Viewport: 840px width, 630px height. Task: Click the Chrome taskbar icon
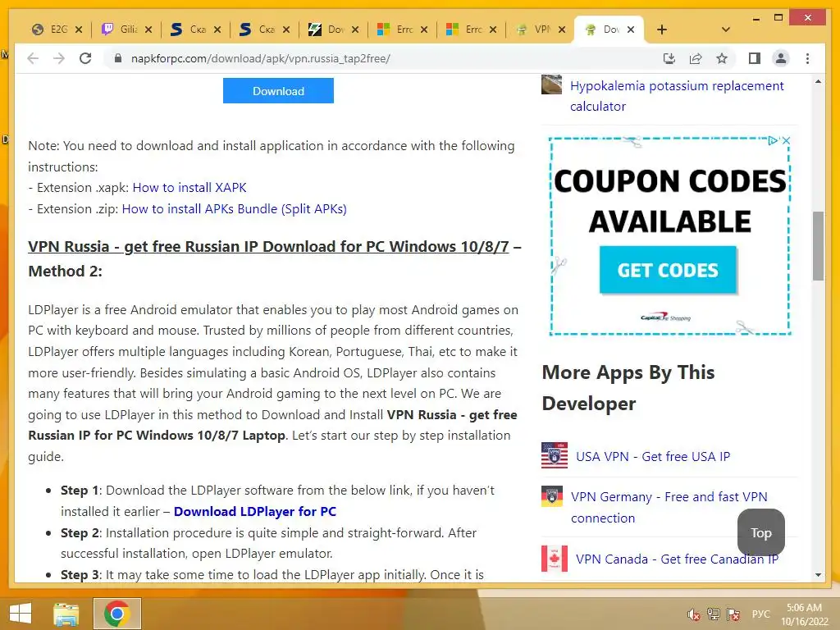[x=116, y=614]
